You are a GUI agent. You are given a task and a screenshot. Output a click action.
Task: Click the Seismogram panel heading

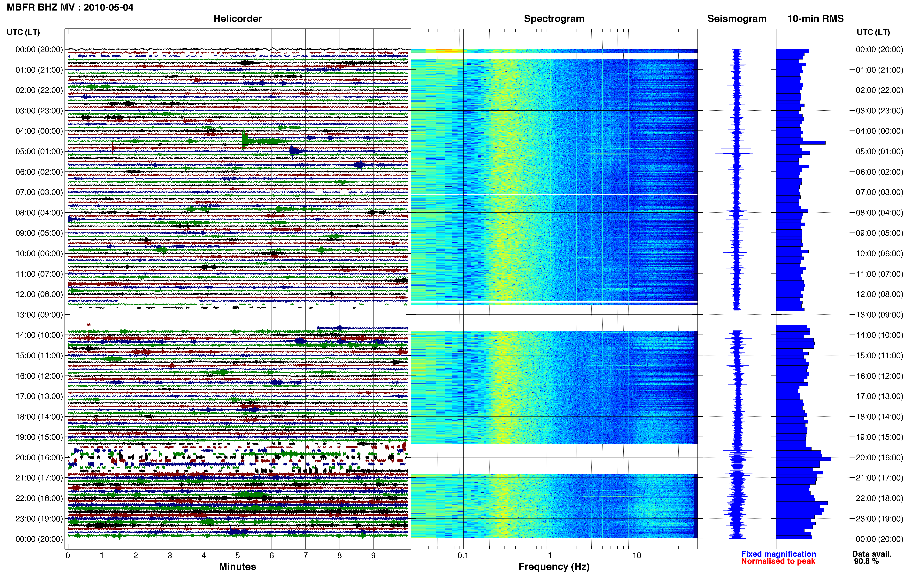(737, 19)
